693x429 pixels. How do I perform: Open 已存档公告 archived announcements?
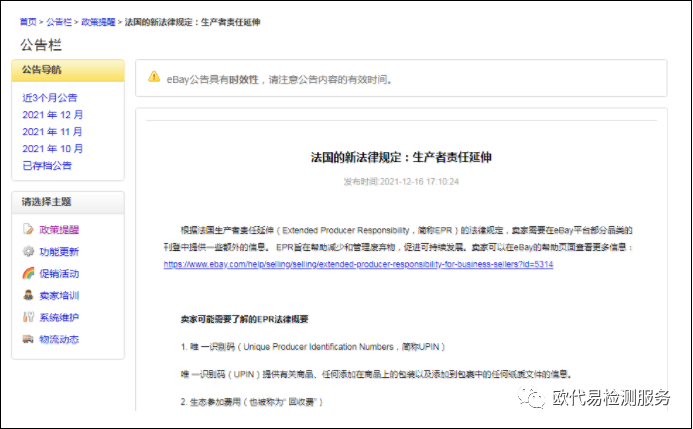[47, 166]
